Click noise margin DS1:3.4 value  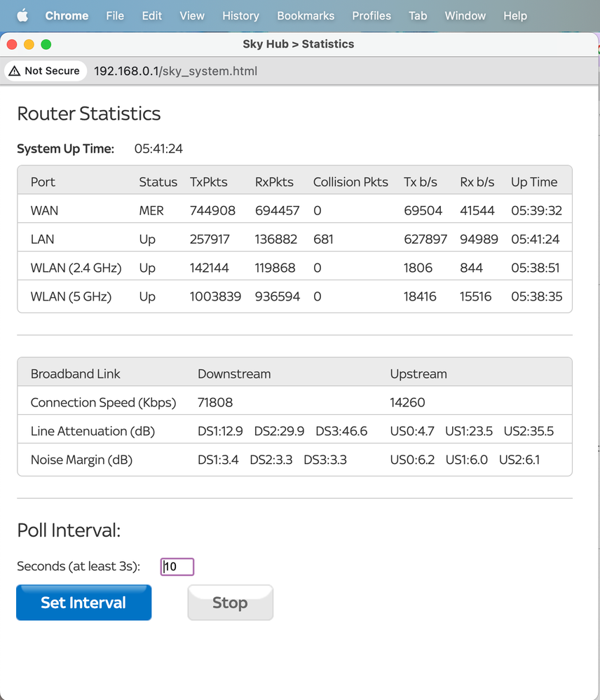tap(218, 460)
